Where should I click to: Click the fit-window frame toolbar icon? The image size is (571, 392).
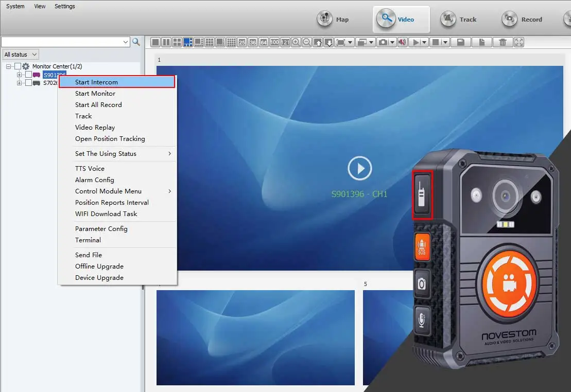tap(340, 42)
